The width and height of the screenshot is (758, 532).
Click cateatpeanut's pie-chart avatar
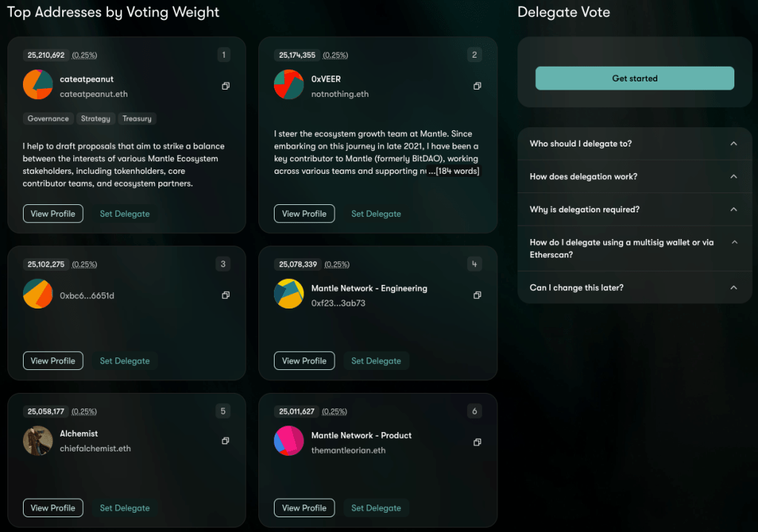(x=37, y=86)
